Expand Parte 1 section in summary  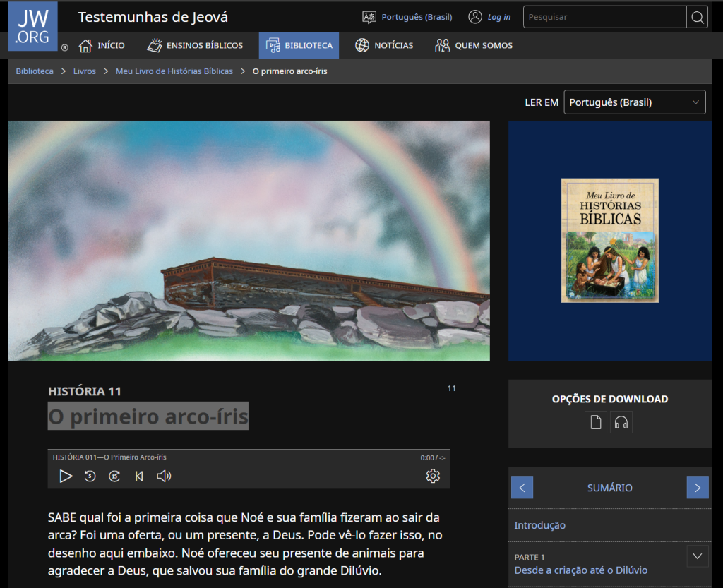697,556
